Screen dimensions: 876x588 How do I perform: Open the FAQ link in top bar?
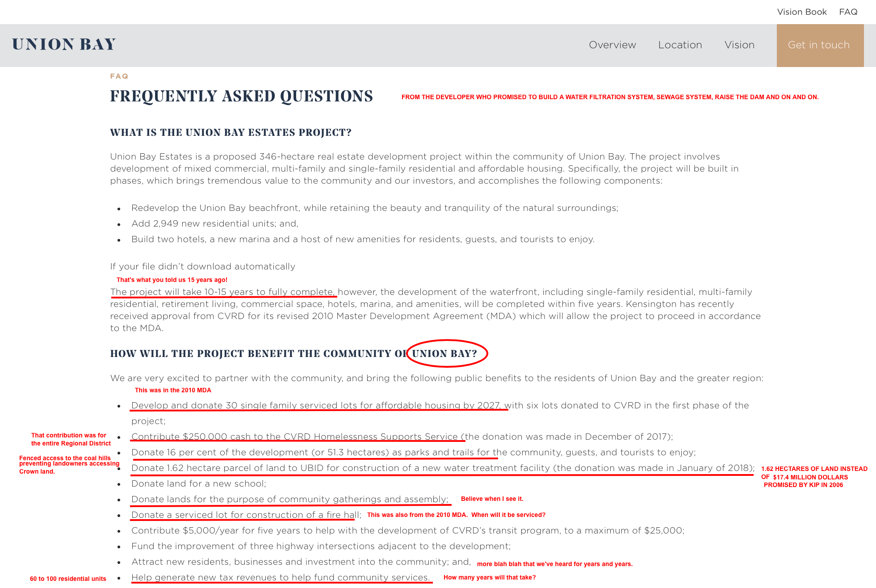(848, 12)
